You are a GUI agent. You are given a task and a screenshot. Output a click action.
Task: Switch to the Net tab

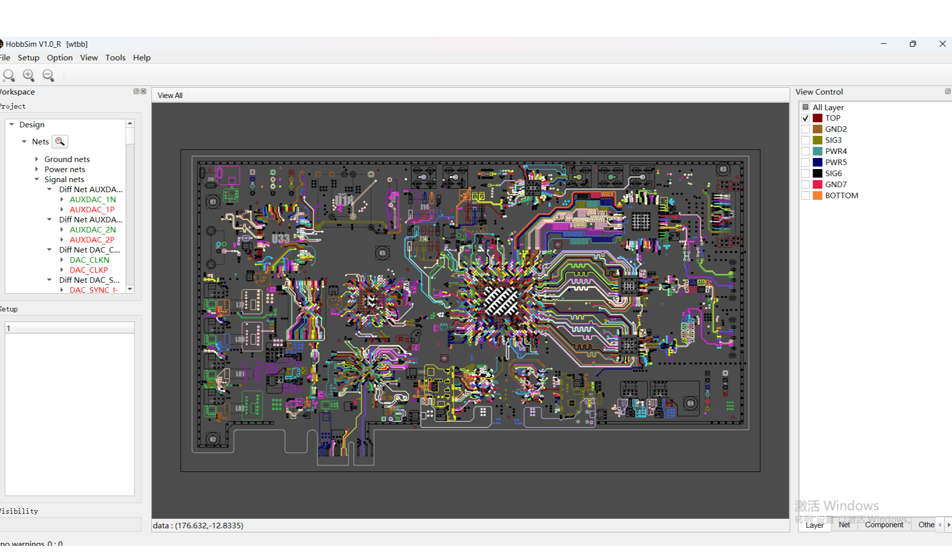click(x=844, y=524)
